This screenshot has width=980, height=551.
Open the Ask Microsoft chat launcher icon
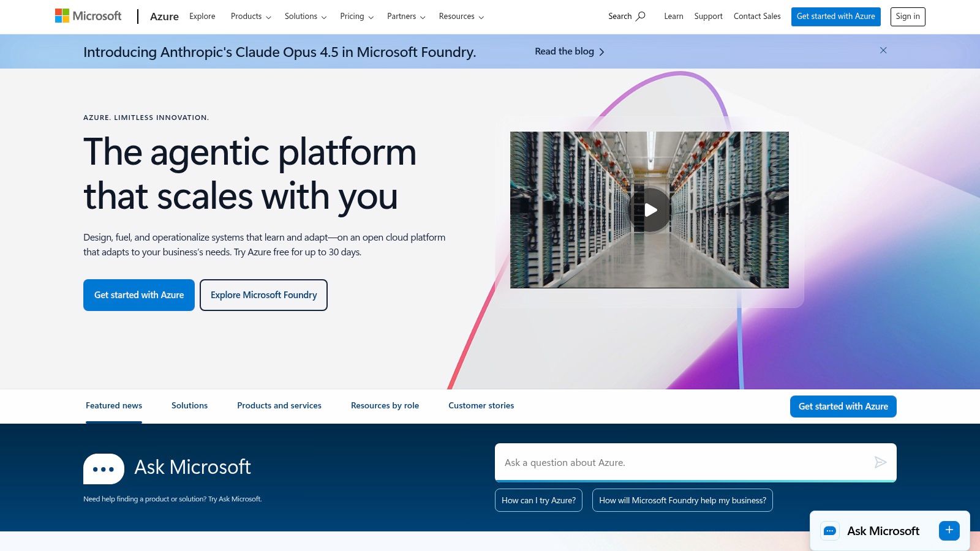[830, 531]
